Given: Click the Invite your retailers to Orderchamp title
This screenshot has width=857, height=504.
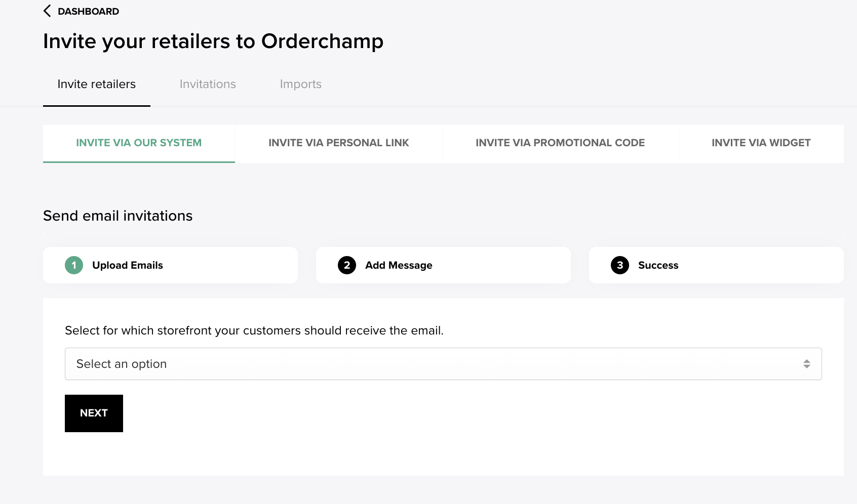Looking at the screenshot, I should click(x=213, y=41).
